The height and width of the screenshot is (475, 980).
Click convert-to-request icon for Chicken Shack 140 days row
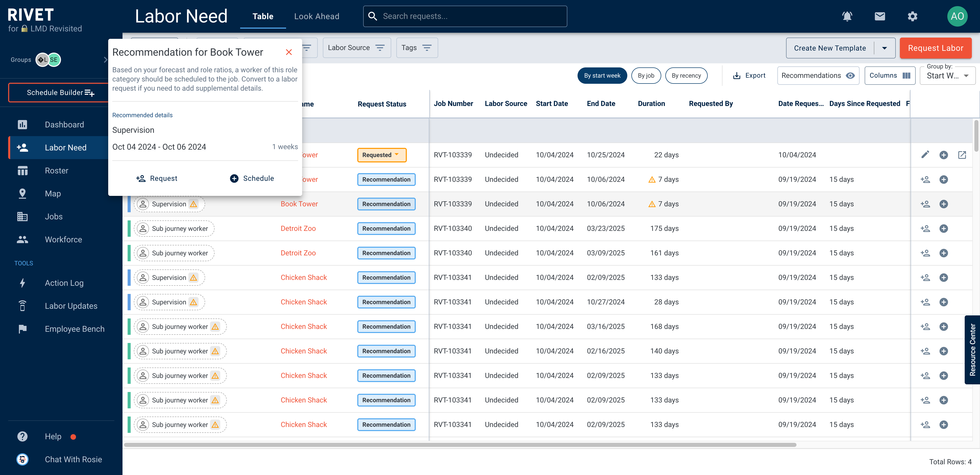pyautogui.click(x=925, y=351)
